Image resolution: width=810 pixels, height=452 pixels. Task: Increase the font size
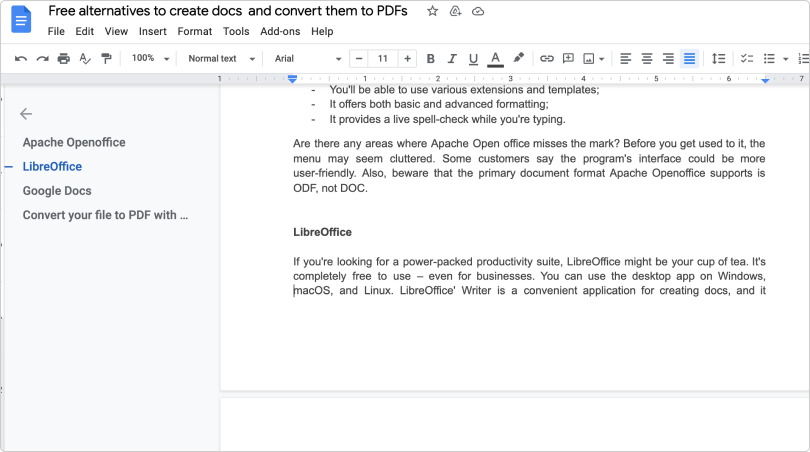tap(408, 59)
